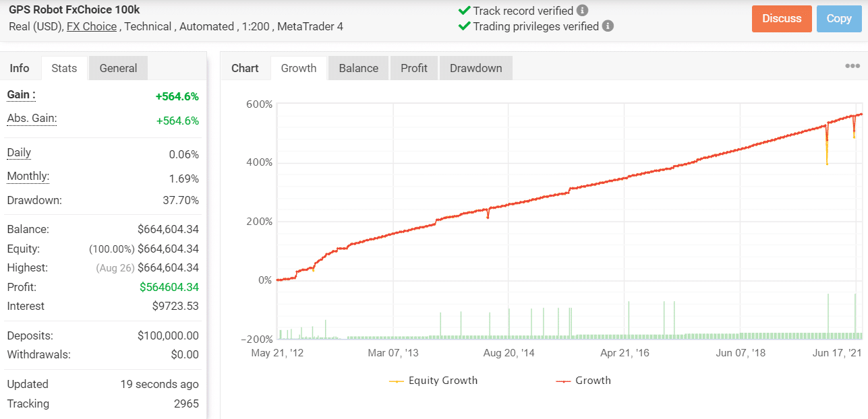
Task: Select the Stats tab
Action: point(64,68)
